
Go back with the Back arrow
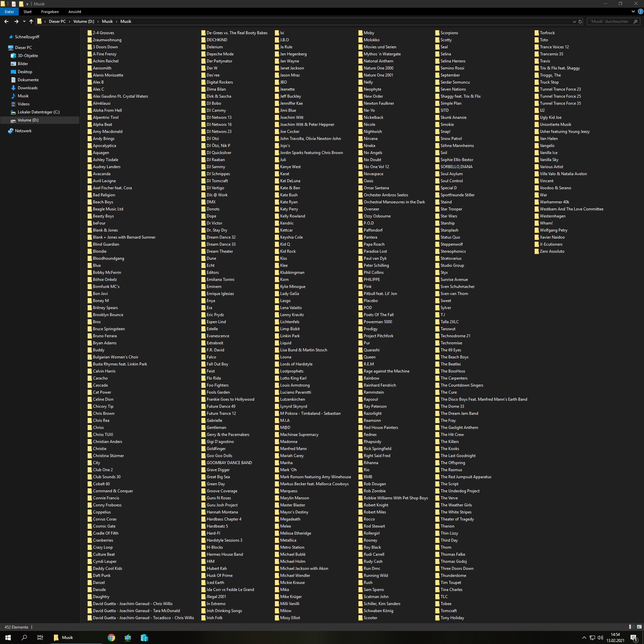(x=6, y=21)
